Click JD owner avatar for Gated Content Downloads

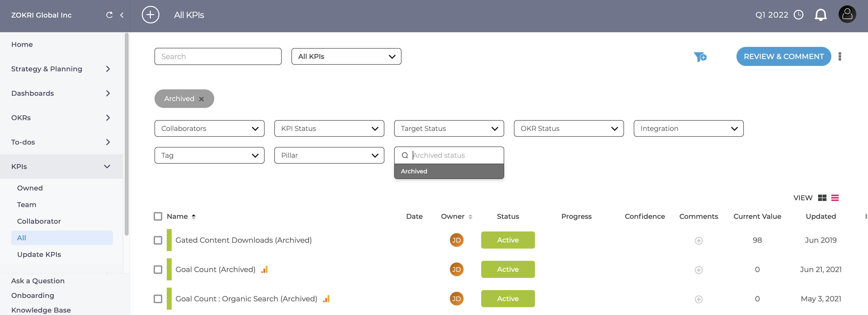[x=456, y=240]
